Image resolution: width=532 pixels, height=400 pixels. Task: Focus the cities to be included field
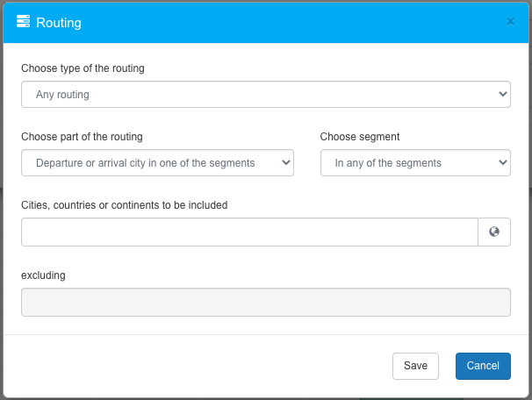click(249, 232)
